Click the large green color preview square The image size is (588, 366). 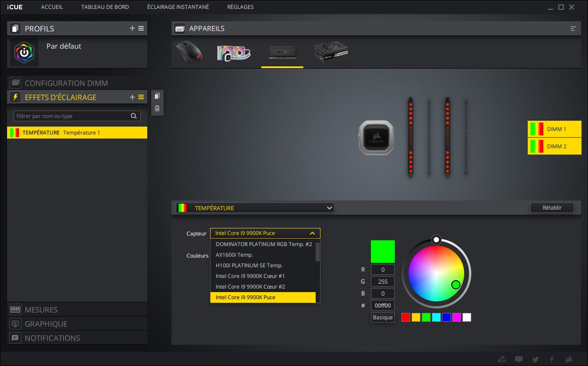[383, 251]
